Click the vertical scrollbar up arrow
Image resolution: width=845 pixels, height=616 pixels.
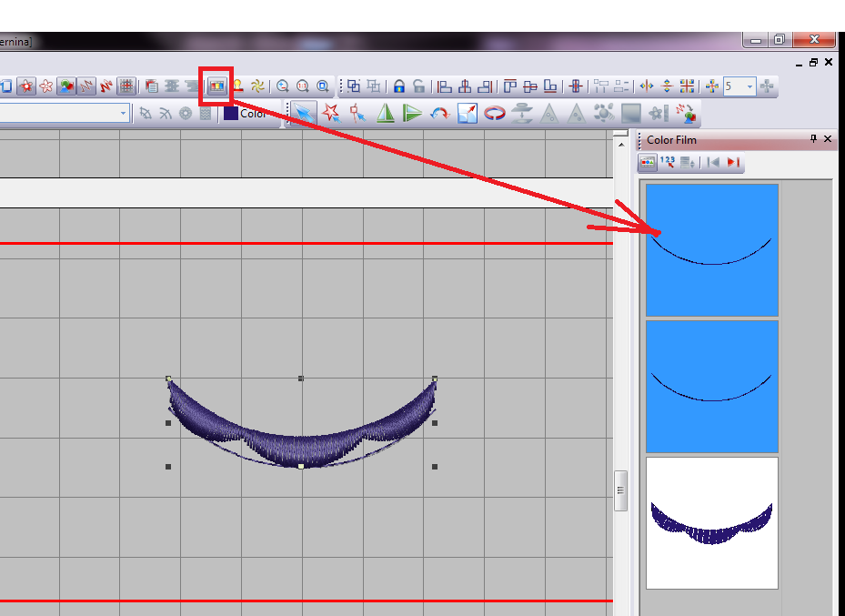(x=621, y=145)
